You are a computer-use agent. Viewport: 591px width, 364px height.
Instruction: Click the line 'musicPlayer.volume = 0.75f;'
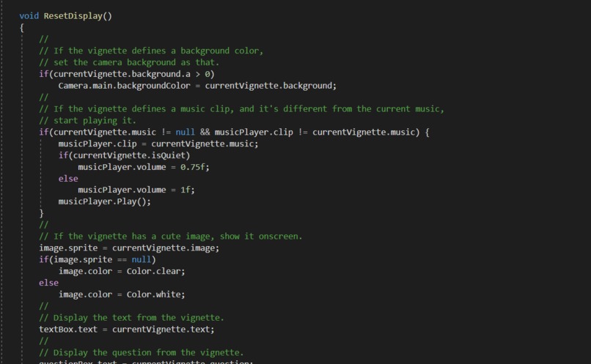coord(144,167)
